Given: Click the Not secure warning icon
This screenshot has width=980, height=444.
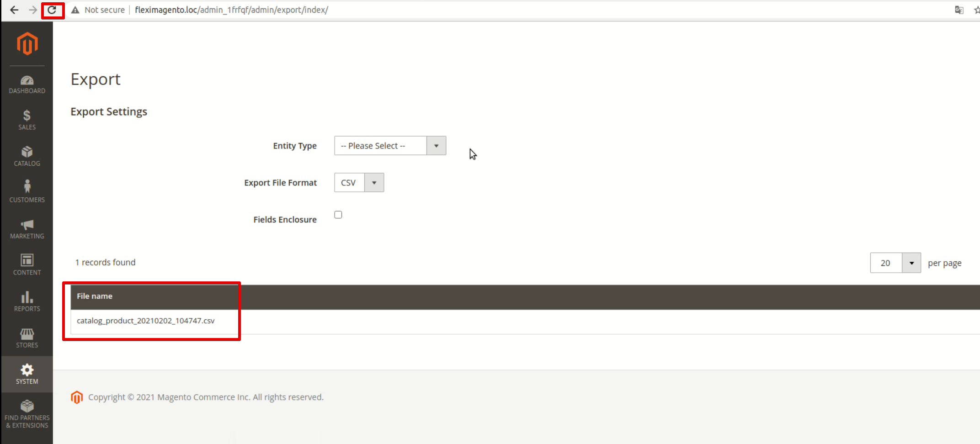Looking at the screenshot, I should tap(75, 10).
